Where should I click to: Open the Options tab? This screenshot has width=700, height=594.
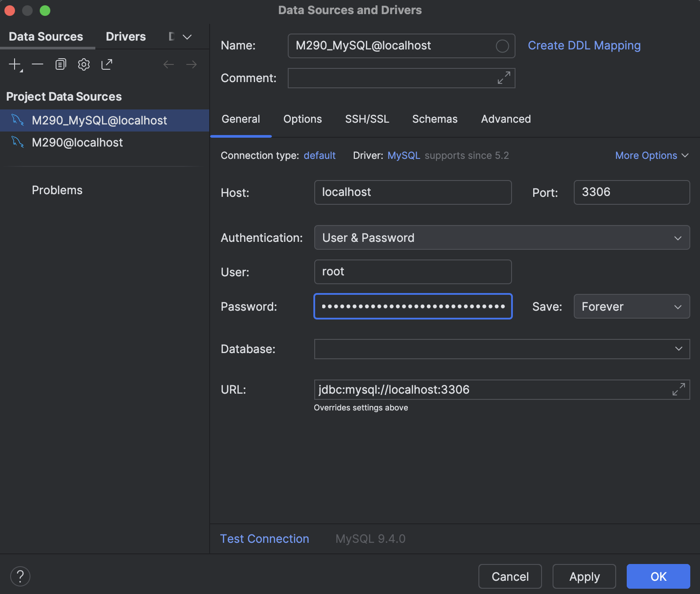(x=302, y=119)
